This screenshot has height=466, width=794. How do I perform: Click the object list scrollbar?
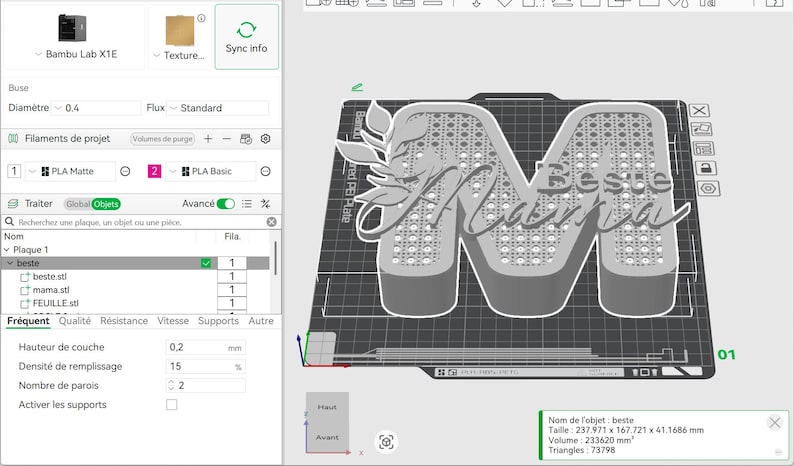[x=275, y=258]
